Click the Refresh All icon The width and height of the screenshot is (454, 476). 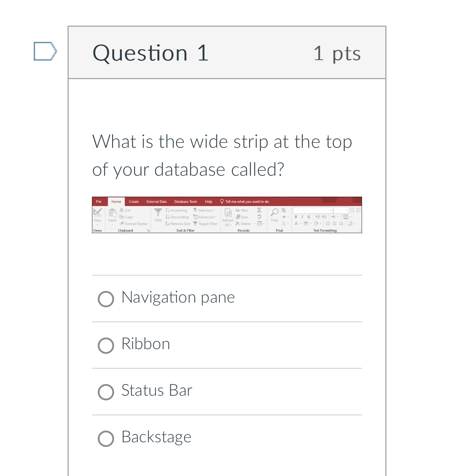pos(228,213)
